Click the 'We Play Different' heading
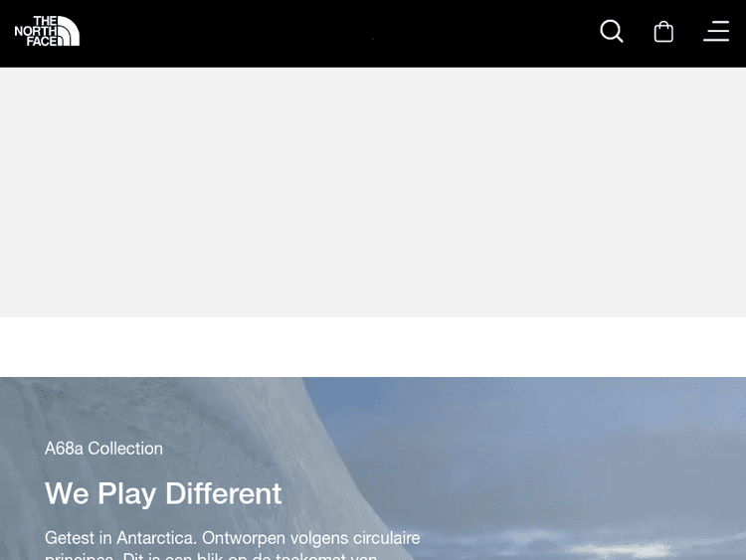 [163, 493]
